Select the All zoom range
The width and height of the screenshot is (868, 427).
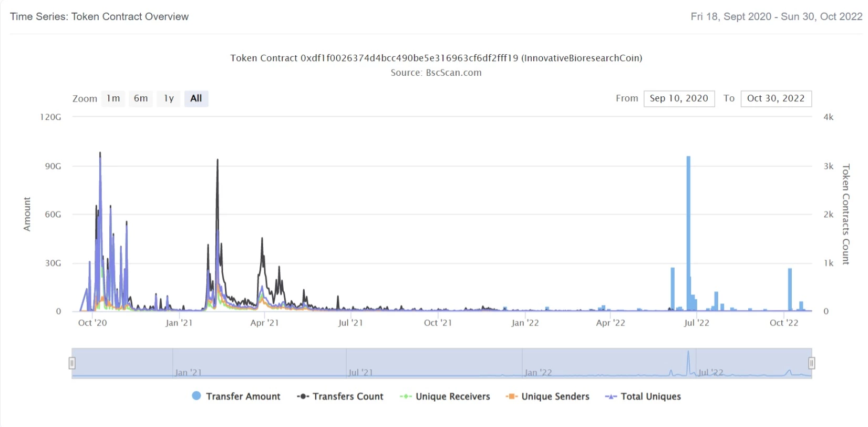pyautogui.click(x=196, y=98)
